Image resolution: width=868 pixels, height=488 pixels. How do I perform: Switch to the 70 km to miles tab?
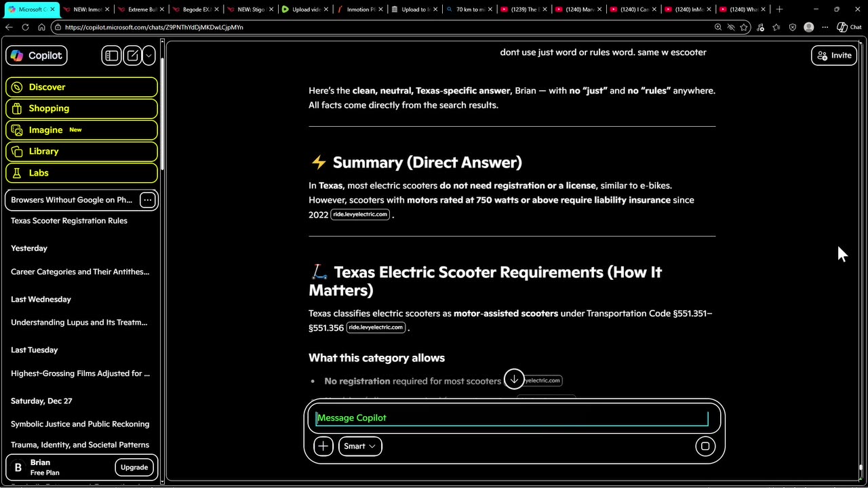point(471,9)
